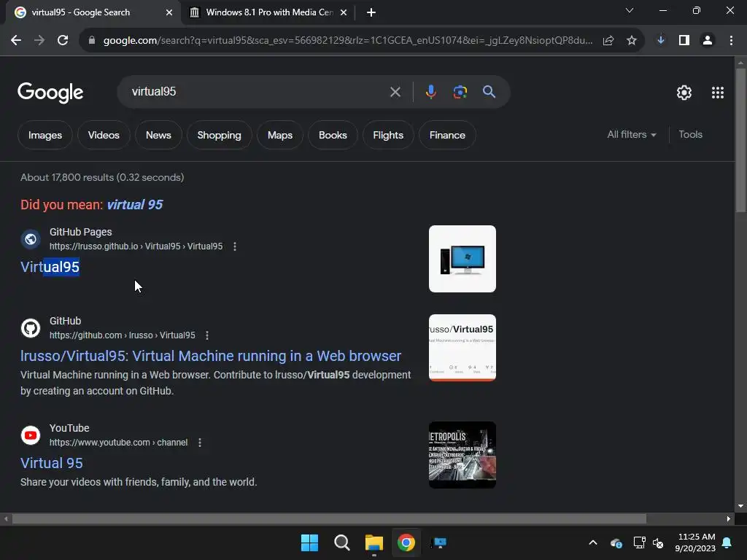Open Google apps grid
The image size is (747, 560).
(718, 93)
